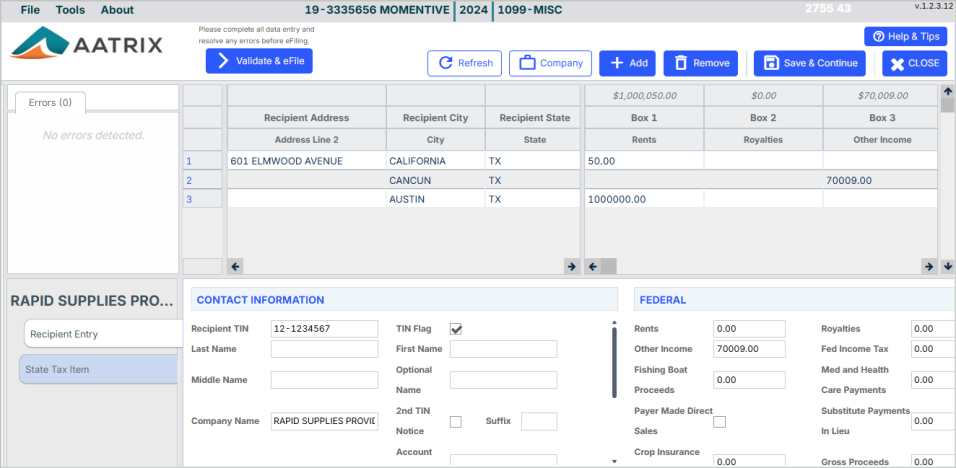956x468 pixels.
Task: Select State Tax Item in sidebar
Action: (x=100, y=369)
